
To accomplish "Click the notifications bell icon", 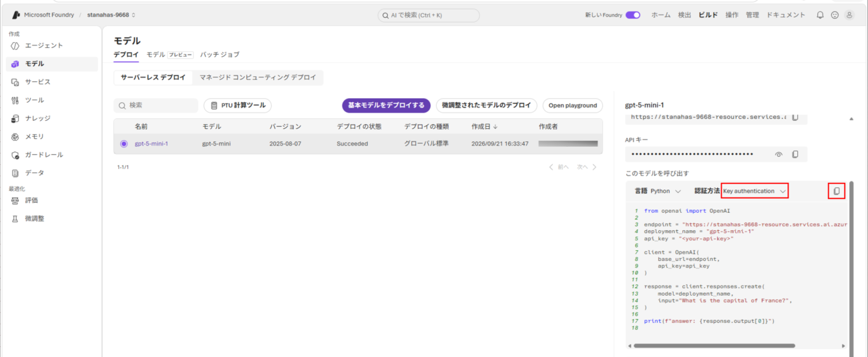I will pos(820,15).
